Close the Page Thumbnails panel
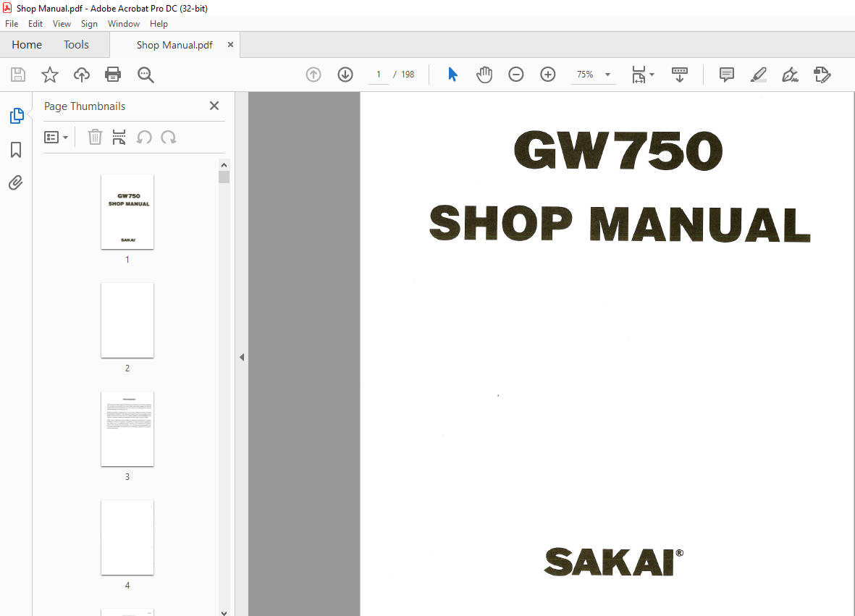Screen dimensions: 855x616 click(214, 106)
